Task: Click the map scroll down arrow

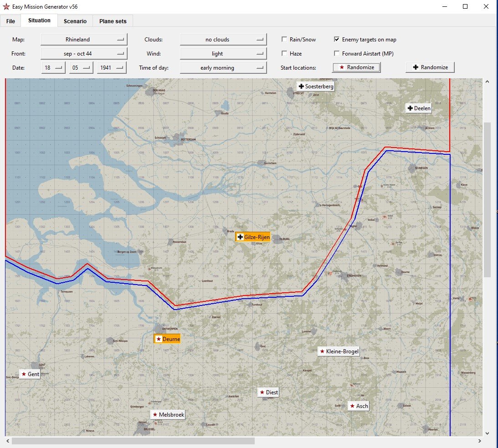Action: (x=487, y=433)
